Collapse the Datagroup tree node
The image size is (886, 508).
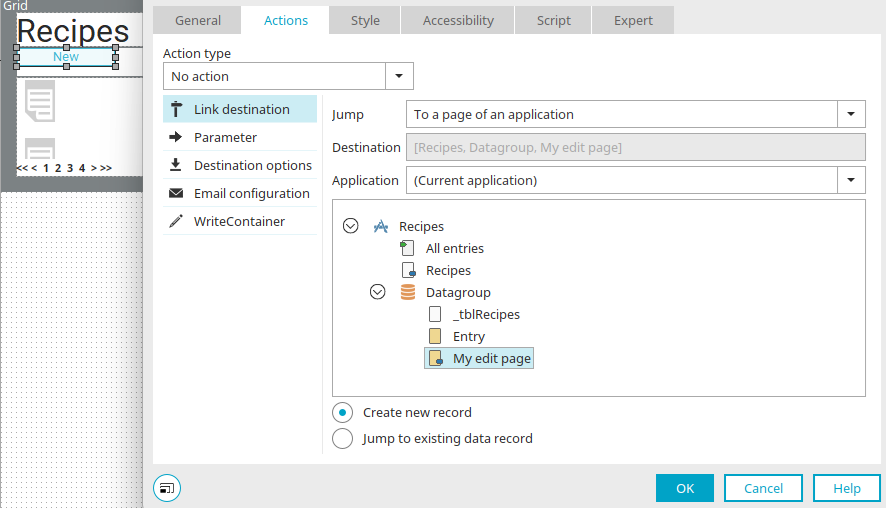377,292
